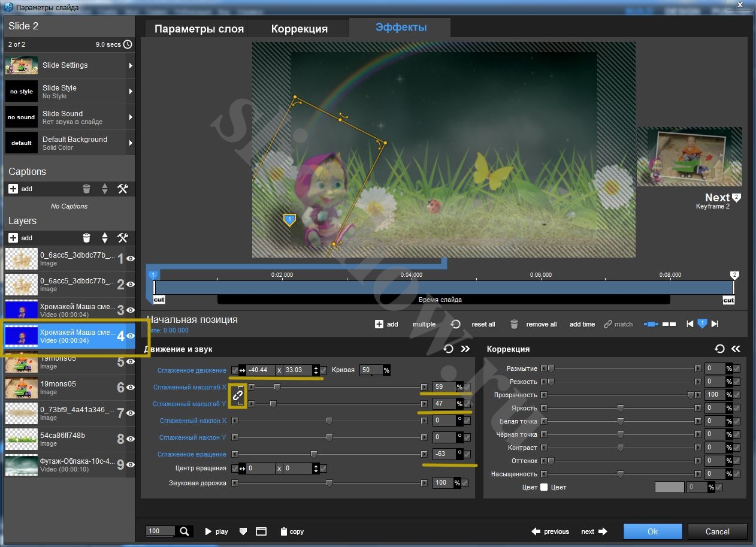Collapse Коррекция panel with double chevron

coord(736,349)
